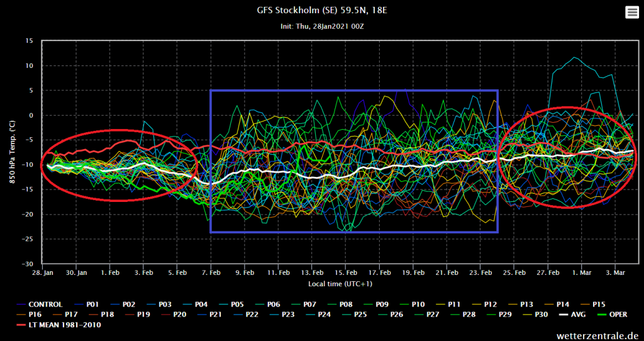Hide the P12 series via legend
Screen dimensions: 644x341
(484, 305)
